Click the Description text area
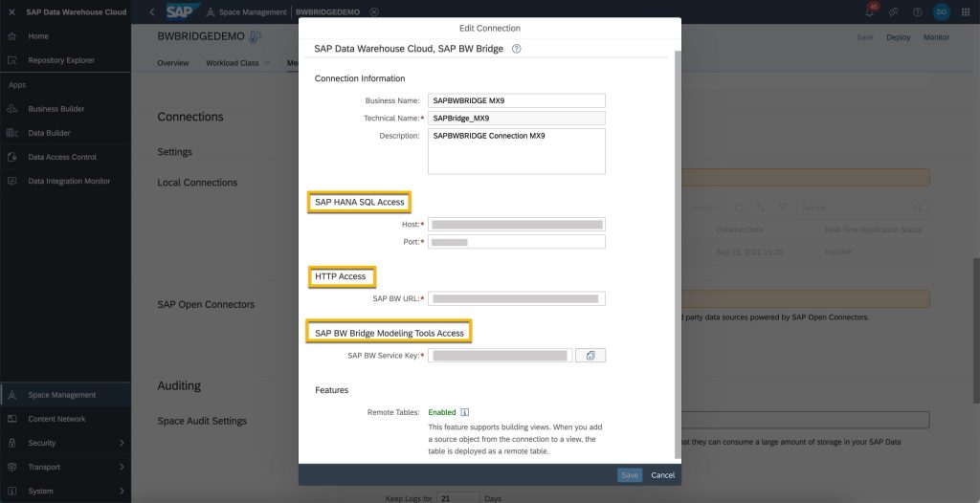 point(516,151)
